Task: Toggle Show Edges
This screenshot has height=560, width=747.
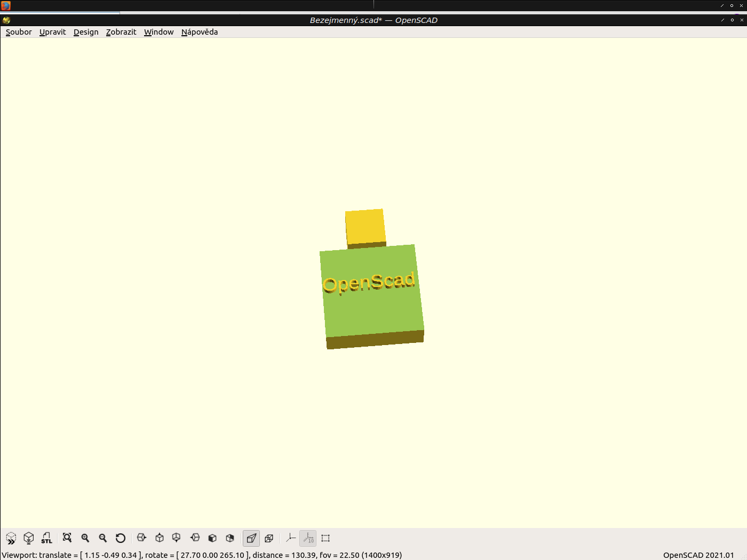Action: [x=325, y=538]
